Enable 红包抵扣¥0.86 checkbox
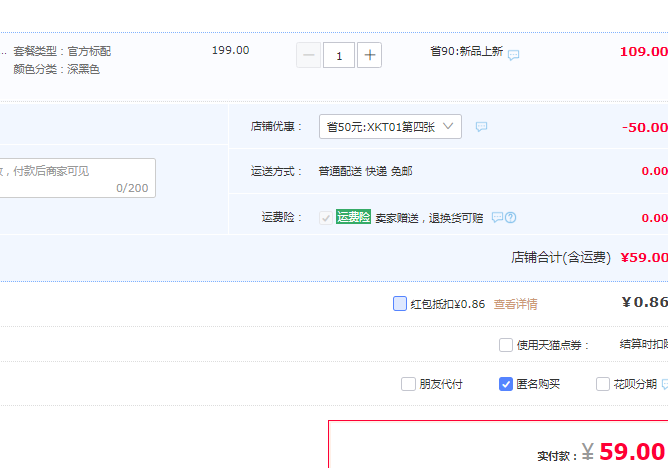The height and width of the screenshot is (468, 668). (x=400, y=304)
